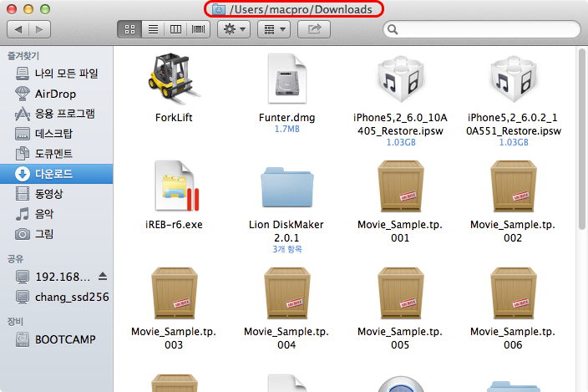This screenshot has width=588, height=392.
Task: Click the search magnifier icon
Action: 393,29
